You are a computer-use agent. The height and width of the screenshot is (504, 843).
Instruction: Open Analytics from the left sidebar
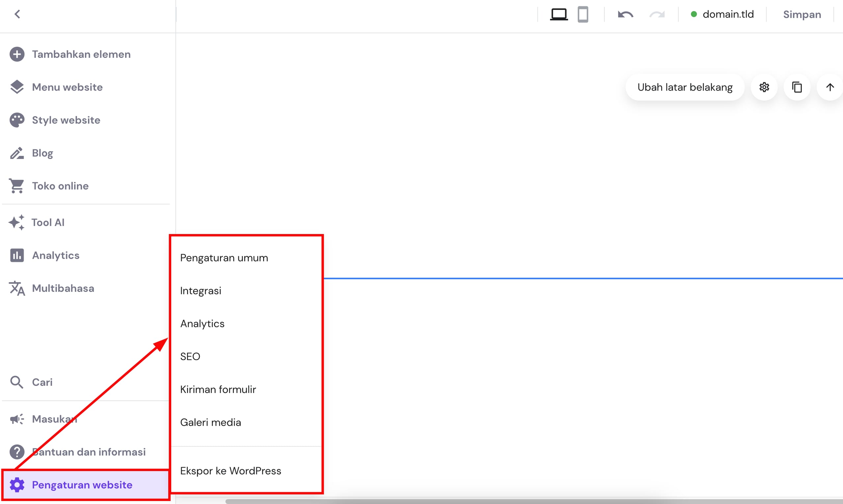[x=55, y=255]
